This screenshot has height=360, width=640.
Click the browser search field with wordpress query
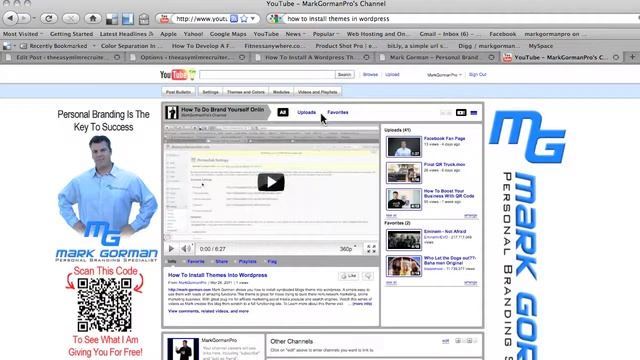[461, 19]
